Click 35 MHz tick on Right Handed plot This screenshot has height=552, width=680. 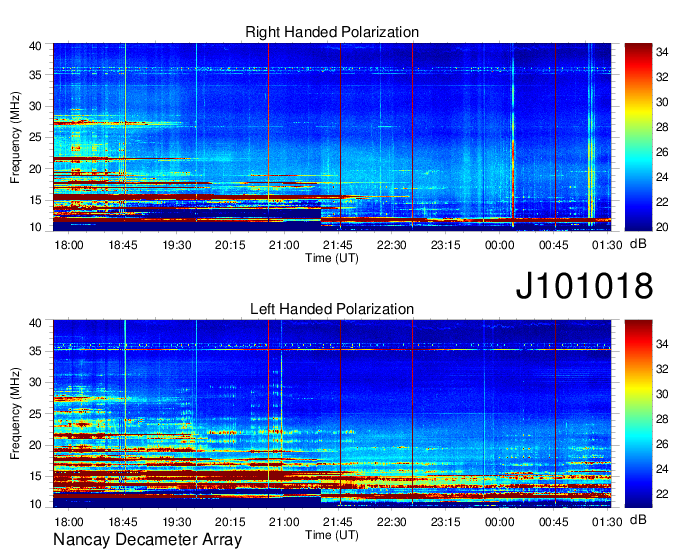[35, 75]
